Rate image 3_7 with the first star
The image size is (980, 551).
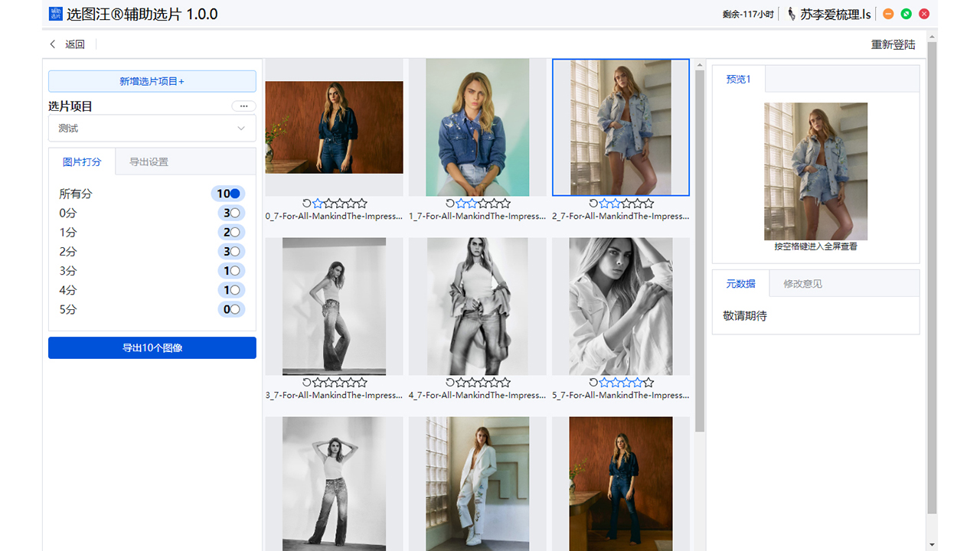click(x=317, y=383)
